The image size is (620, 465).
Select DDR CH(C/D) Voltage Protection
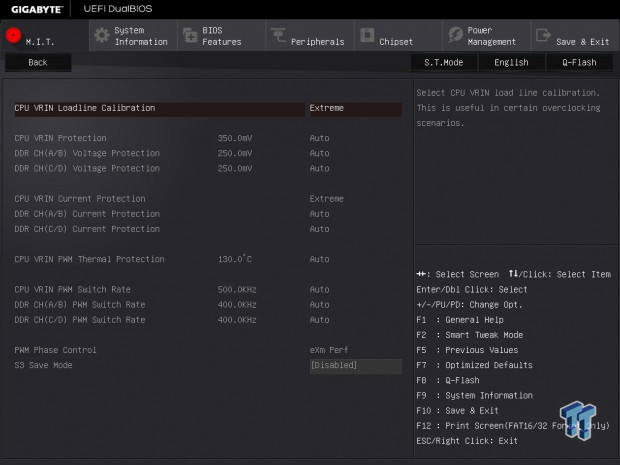click(87, 168)
